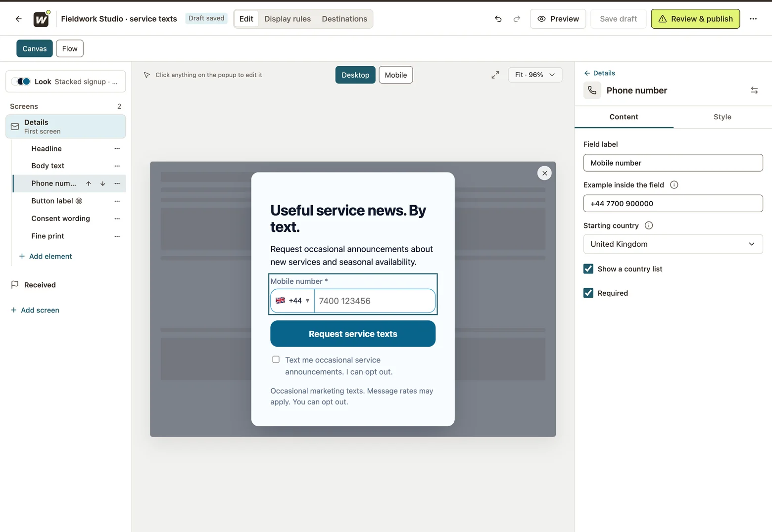Uncheck the Required checkbox
The width and height of the screenshot is (772, 532).
[588, 293]
